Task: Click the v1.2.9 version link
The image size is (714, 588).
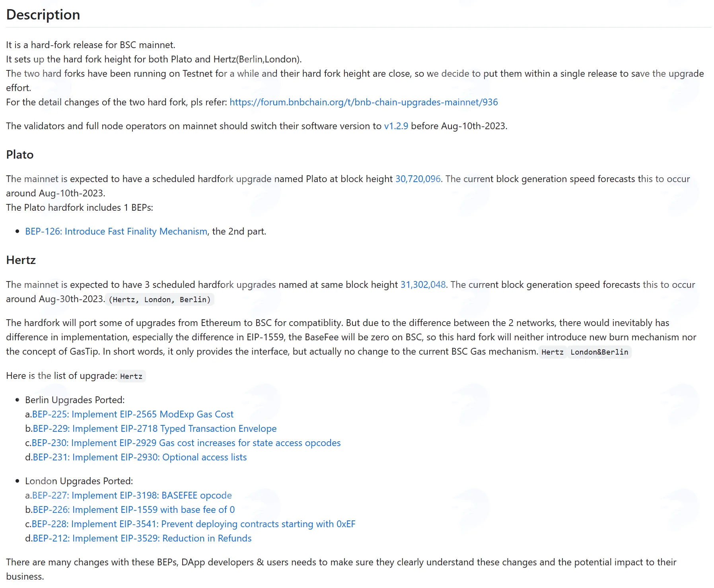Action: (396, 126)
